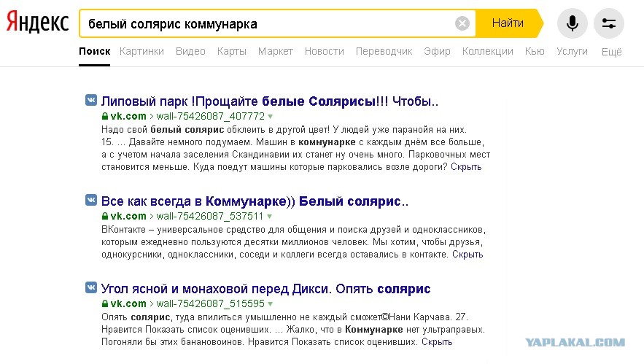Open wall-75426087_407772 path link
Screen dimensions: 644x364
[x=211, y=116]
